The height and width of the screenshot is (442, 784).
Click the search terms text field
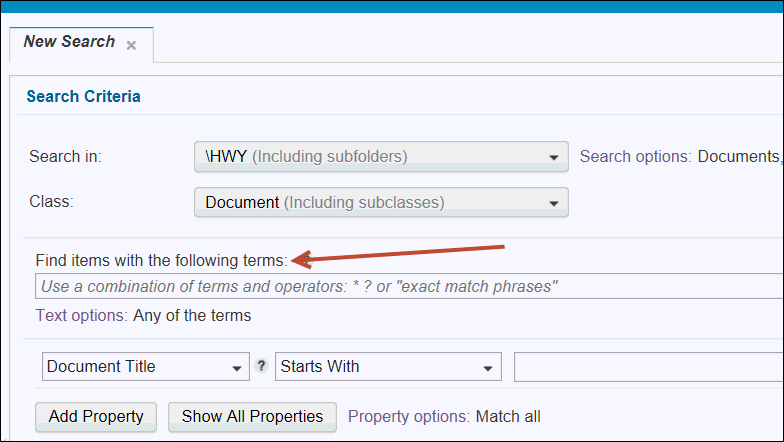[x=409, y=286]
